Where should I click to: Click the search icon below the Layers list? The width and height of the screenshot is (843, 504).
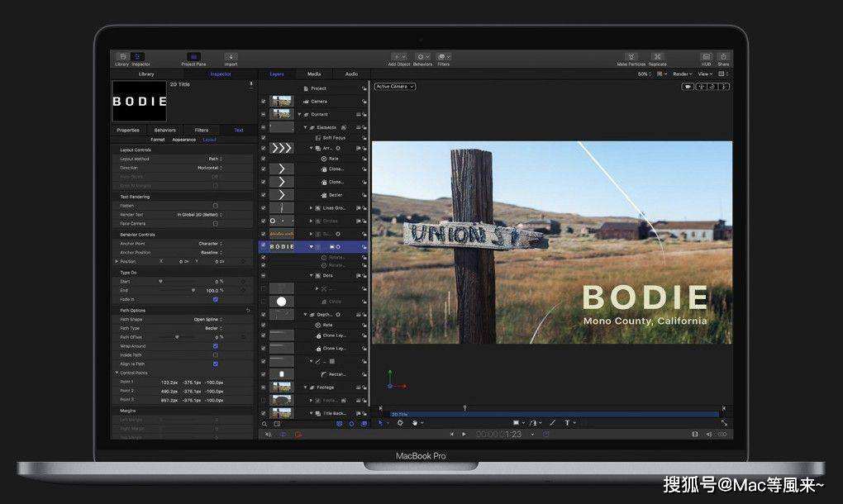tap(264, 424)
